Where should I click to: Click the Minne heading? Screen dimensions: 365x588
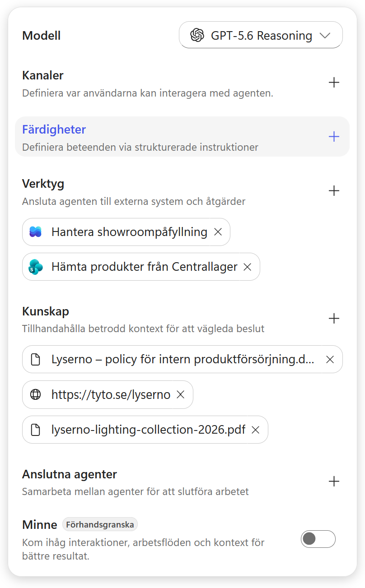(40, 525)
